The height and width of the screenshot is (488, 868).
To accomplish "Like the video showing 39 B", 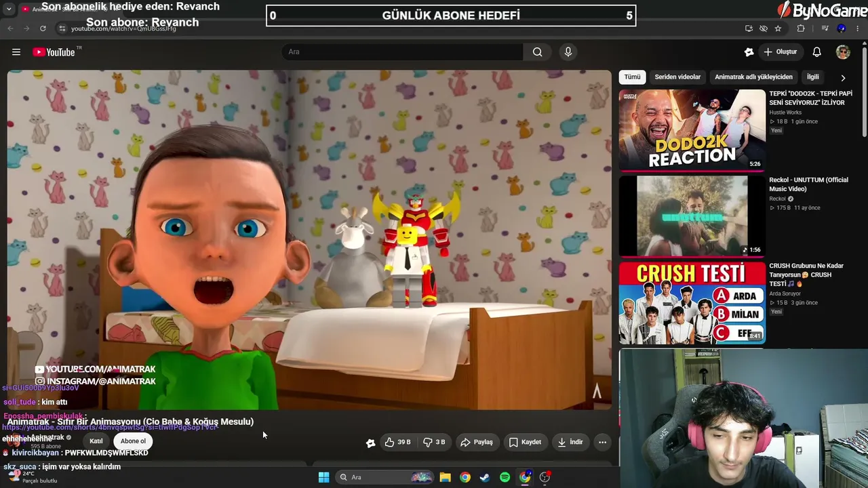I will [397, 442].
